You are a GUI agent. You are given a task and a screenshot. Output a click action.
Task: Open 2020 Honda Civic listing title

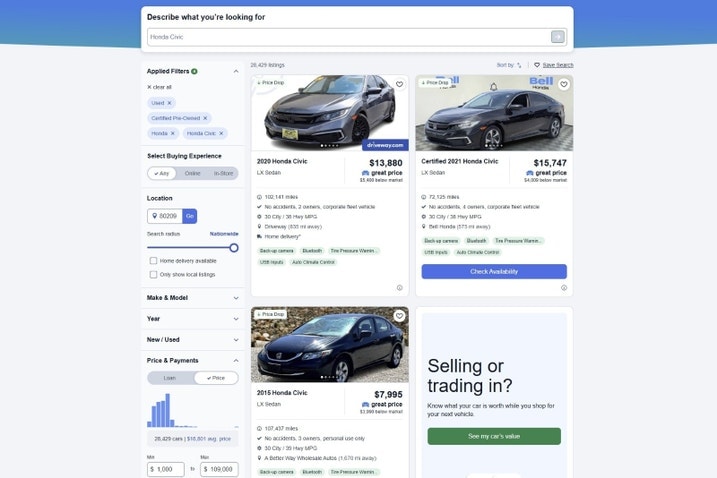pyautogui.click(x=282, y=161)
